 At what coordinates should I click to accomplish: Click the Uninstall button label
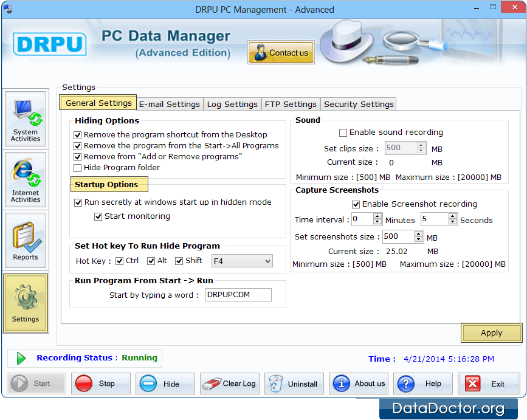point(303,384)
